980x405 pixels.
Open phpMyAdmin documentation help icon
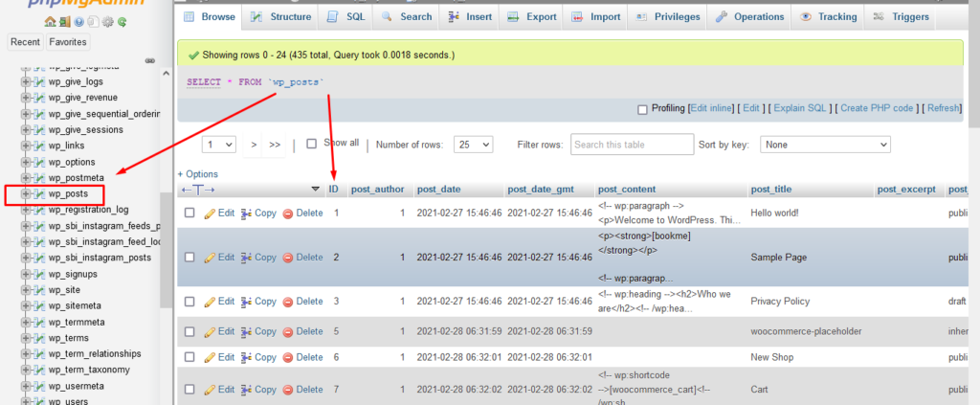point(79,22)
